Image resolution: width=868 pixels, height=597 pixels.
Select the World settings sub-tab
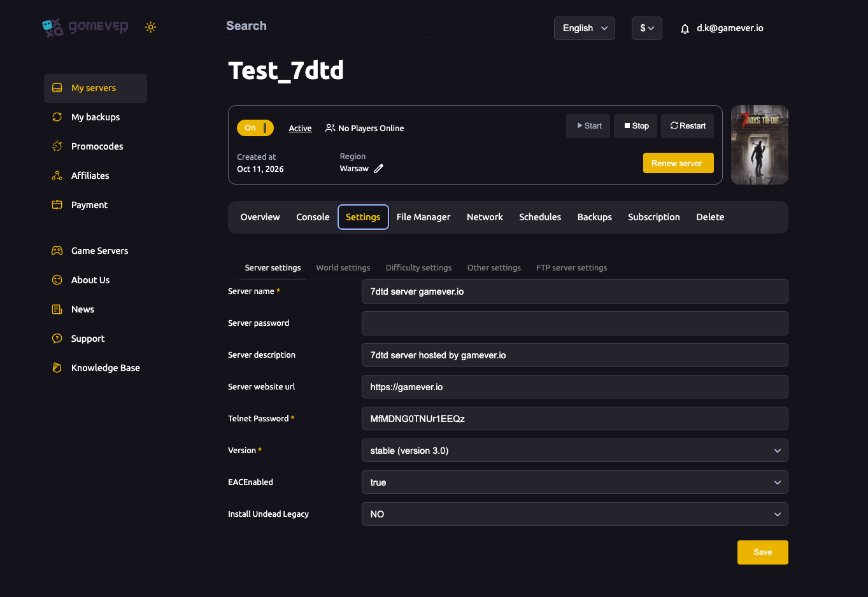click(x=343, y=268)
